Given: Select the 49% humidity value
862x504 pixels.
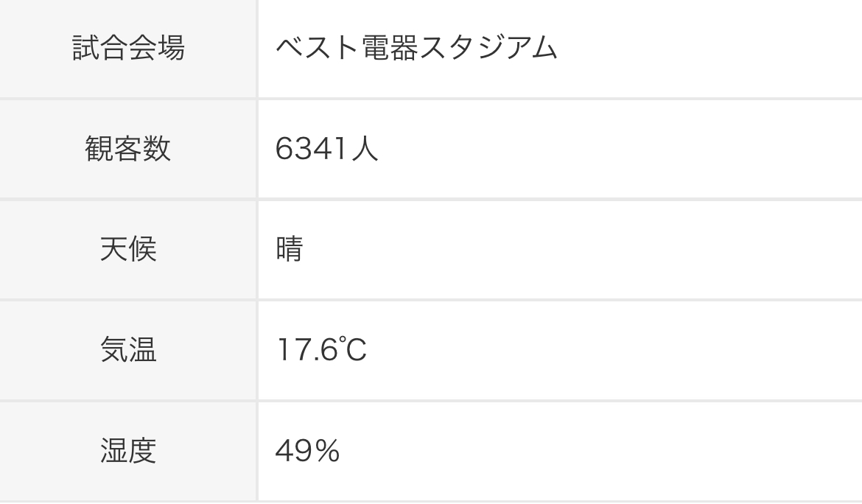Looking at the screenshot, I should pos(307,450).
